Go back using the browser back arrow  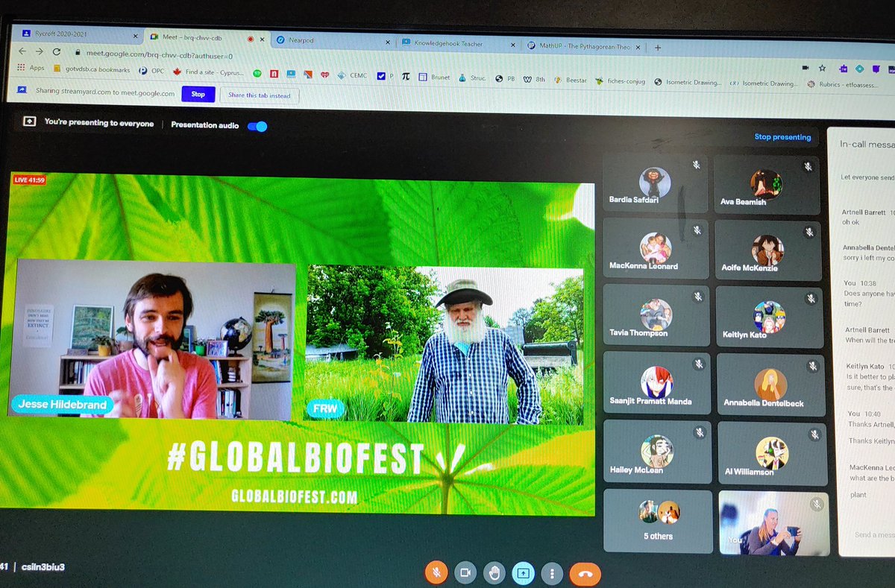pos(22,51)
